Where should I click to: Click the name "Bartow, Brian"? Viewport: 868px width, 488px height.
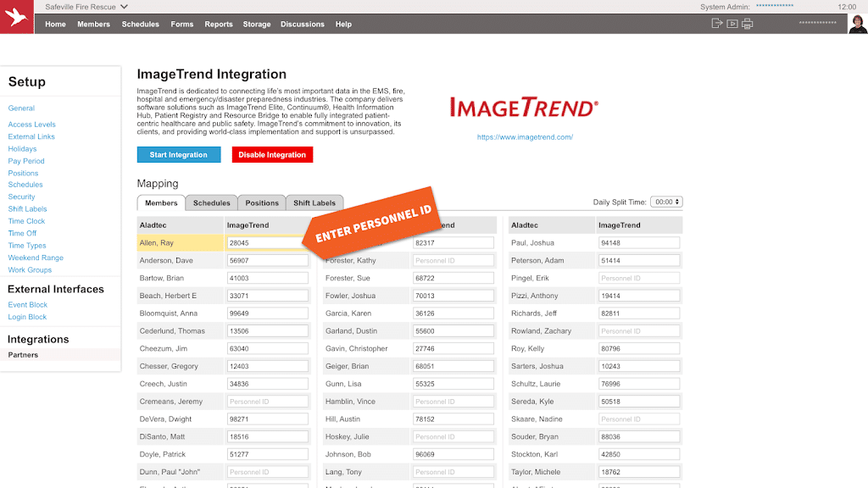[162, 278]
